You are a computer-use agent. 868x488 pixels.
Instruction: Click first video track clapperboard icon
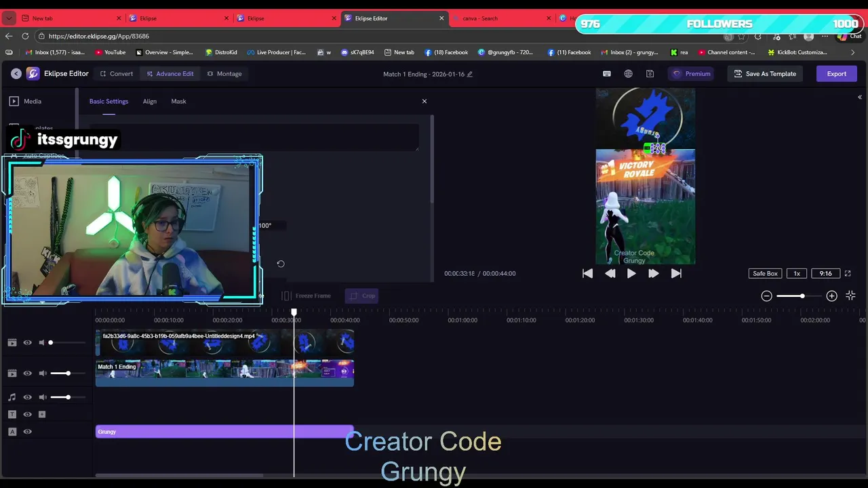[x=12, y=342]
